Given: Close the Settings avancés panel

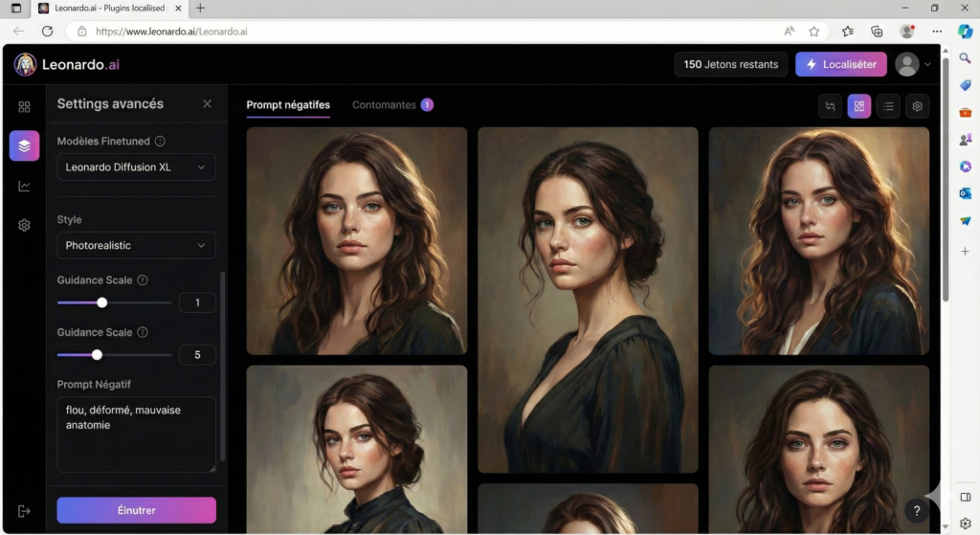Looking at the screenshot, I should pos(207,103).
